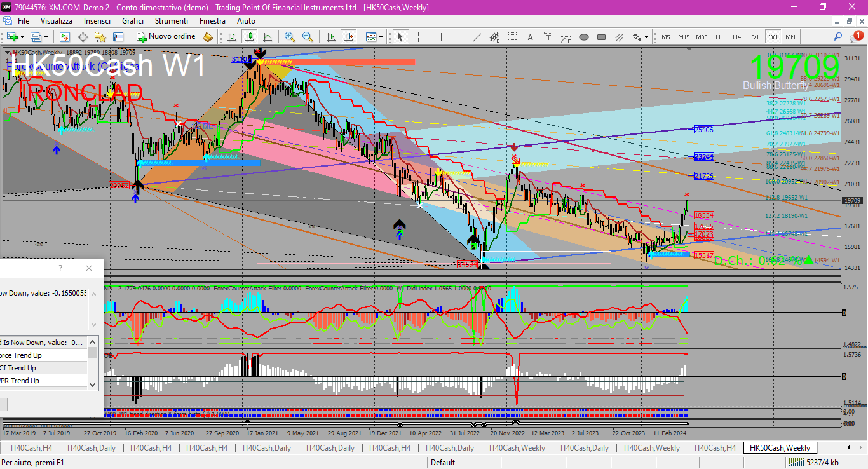Switch timeframe to M30
The width and height of the screenshot is (868, 469).
702,37
